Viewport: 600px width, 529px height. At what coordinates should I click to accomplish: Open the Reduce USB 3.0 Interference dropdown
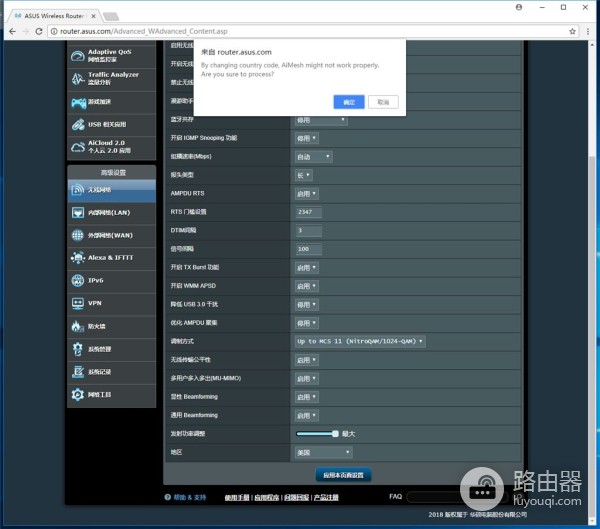[307, 305]
